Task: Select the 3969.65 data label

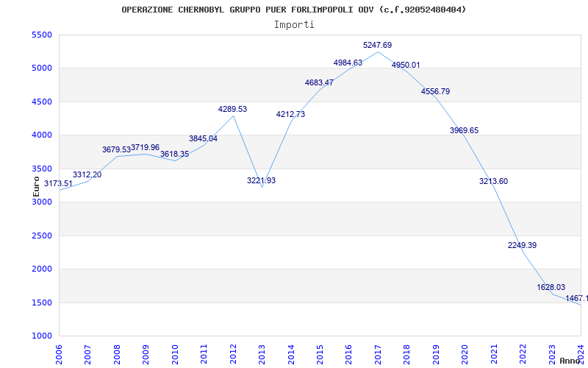Action: [x=465, y=131]
